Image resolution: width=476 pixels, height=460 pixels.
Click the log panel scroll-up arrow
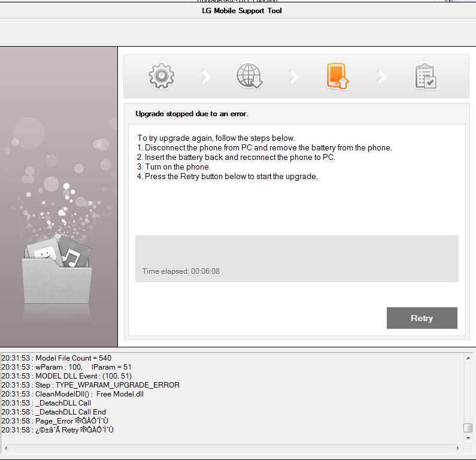point(468,358)
